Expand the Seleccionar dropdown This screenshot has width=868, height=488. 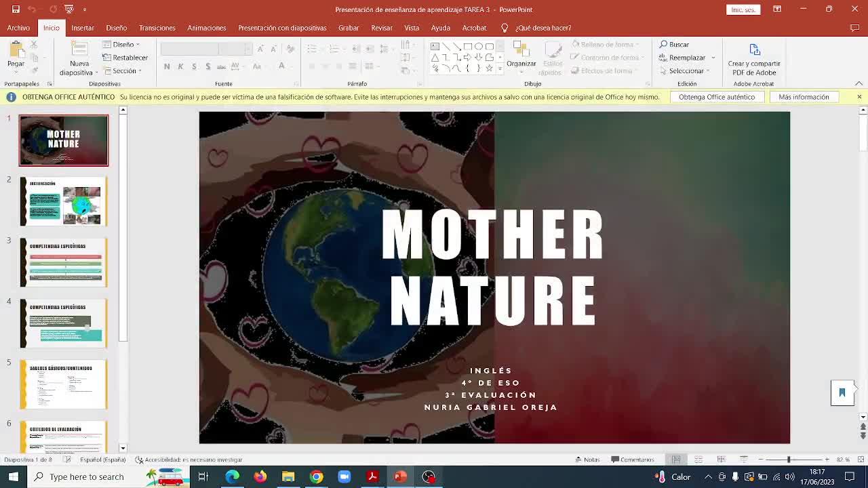[x=685, y=70]
